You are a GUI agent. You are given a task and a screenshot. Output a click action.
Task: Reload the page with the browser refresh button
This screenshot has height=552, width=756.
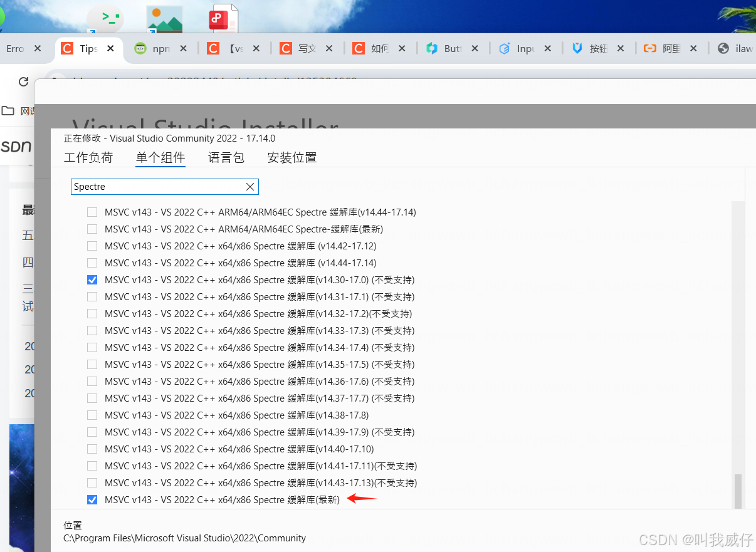coord(24,81)
